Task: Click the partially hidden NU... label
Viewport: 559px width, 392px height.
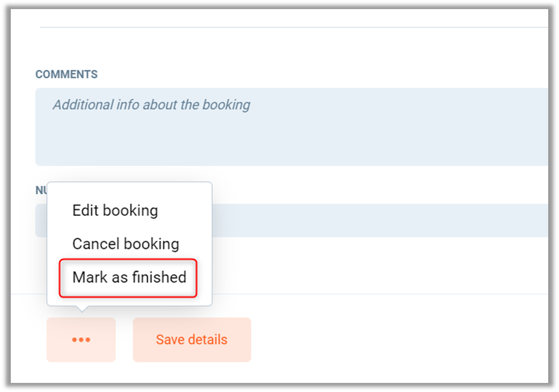Action: point(41,191)
